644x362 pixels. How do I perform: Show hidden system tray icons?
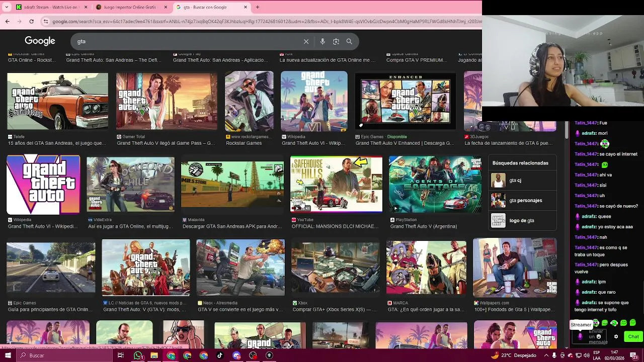545,355
